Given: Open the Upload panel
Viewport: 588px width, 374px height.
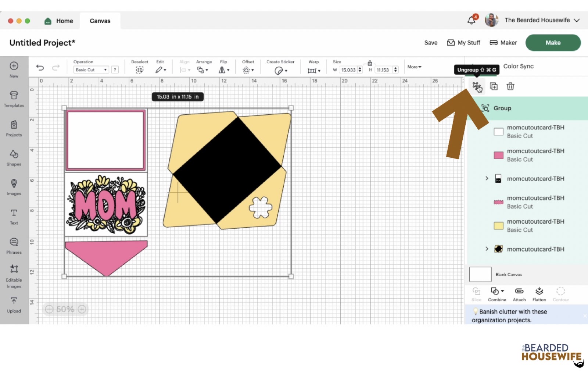Looking at the screenshot, I should point(14,305).
